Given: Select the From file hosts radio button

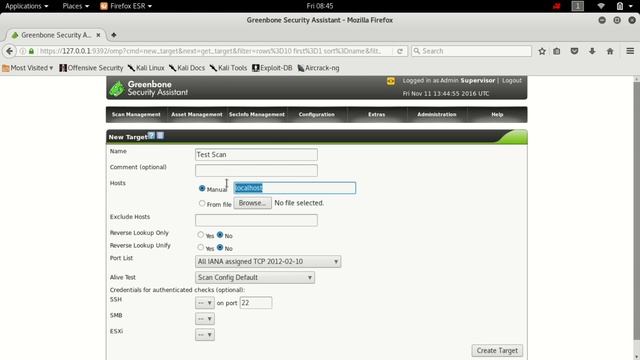Looking at the screenshot, I should tap(202, 203).
